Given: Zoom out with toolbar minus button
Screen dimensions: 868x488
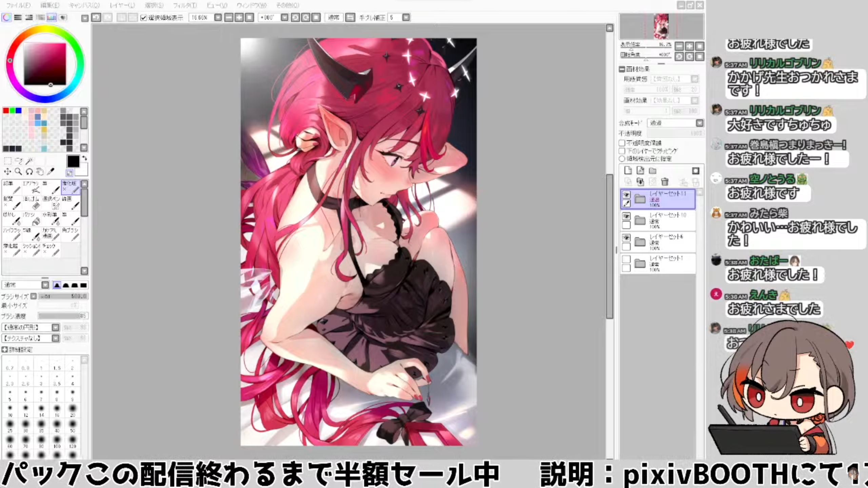Looking at the screenshot, I should (229, 17).
